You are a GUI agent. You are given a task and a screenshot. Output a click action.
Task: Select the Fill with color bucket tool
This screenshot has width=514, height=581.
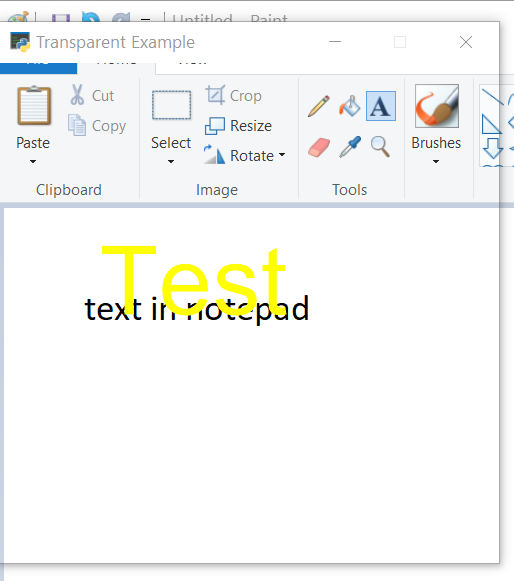349,106
